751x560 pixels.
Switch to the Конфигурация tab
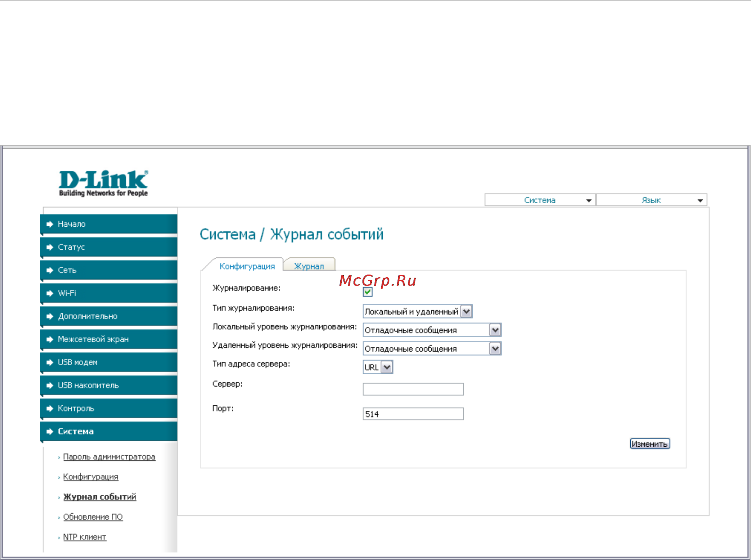click(x=247, y=266)
